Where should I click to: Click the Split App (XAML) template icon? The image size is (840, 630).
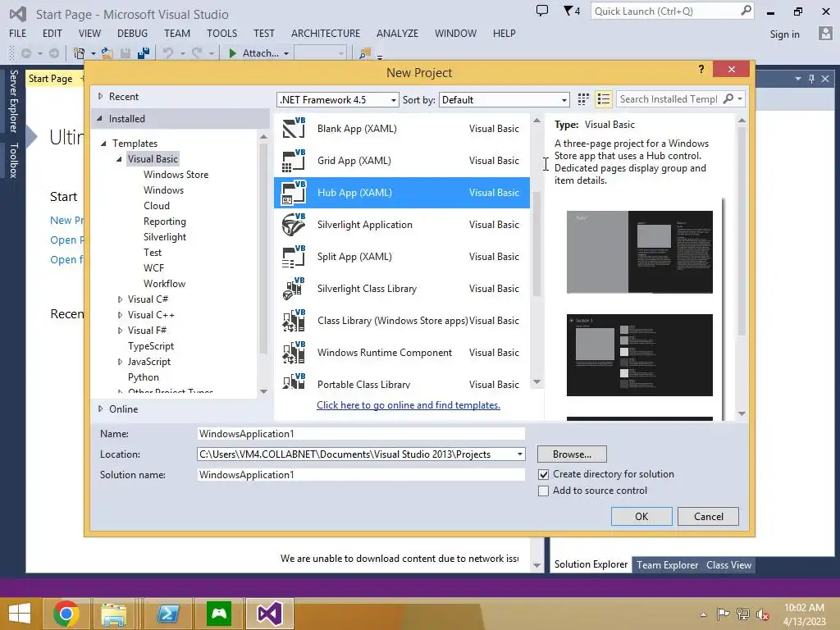(x=294, y=257)
